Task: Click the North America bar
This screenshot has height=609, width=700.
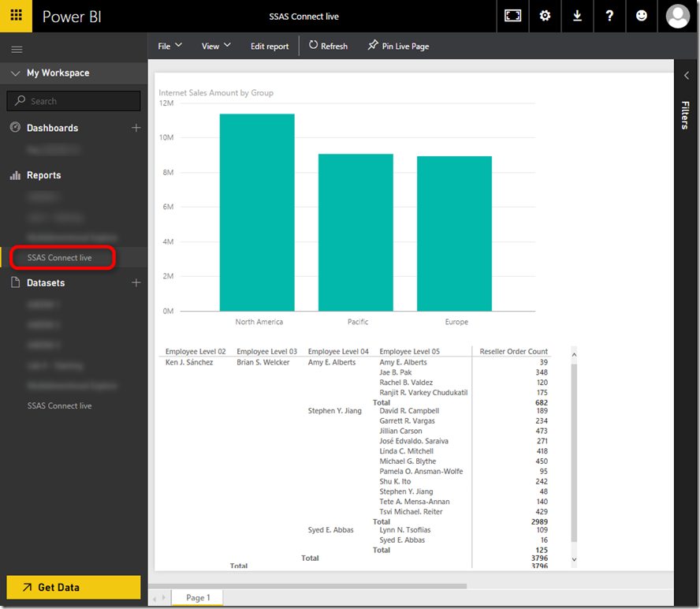Action: click(x=257, y=212)
